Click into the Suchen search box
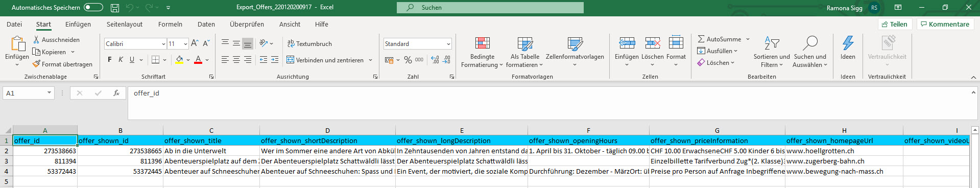 click(x=490, y=8)
